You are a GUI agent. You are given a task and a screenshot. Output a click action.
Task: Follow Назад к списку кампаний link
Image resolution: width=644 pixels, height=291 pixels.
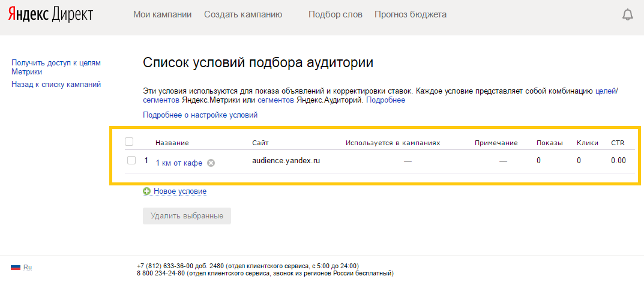[56, 85]
